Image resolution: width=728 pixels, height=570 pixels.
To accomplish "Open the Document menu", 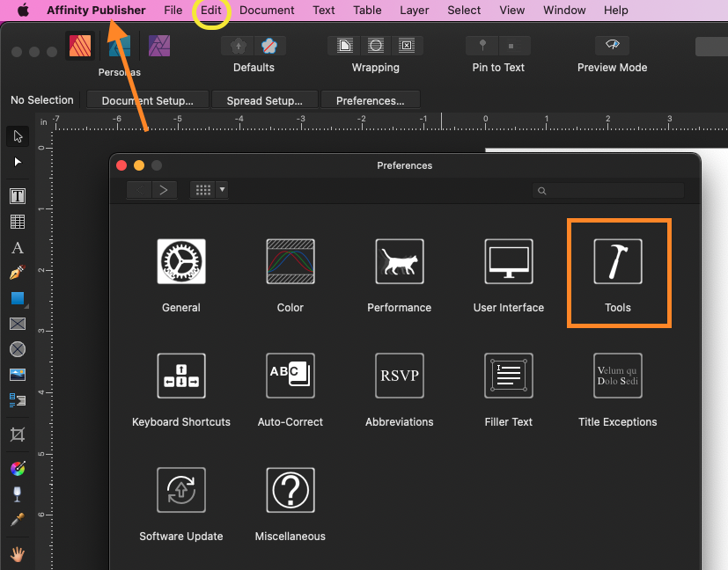I will point(267,11).
